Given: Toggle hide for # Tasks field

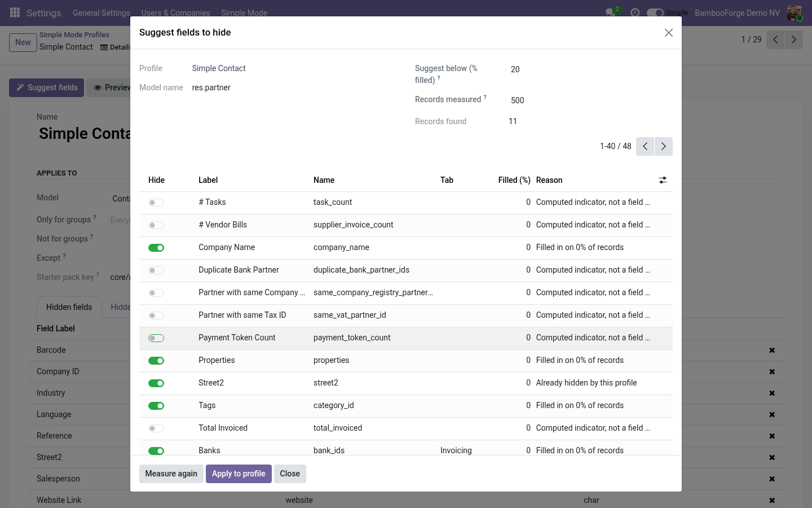Looking at the screenshot, I should pos(156,203).
